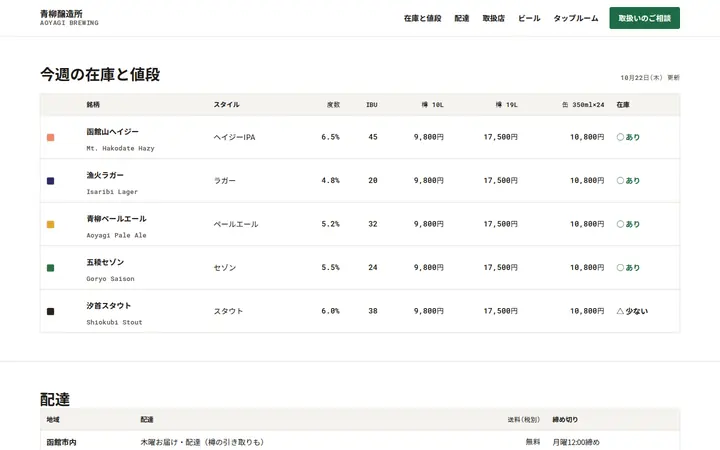Click the green swatch for 五稜セゾン
Image resolution: width=720 pixels, height=450 pixels.
click(x=51, y=268)
